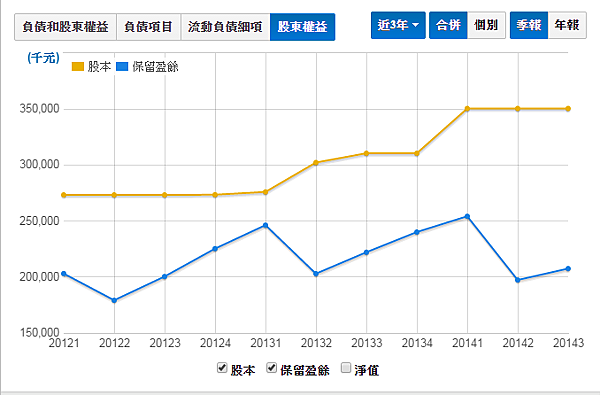The image size is (600, 395).
Task: Select the 股東權益 tab
Action: (x=303, y=27)
